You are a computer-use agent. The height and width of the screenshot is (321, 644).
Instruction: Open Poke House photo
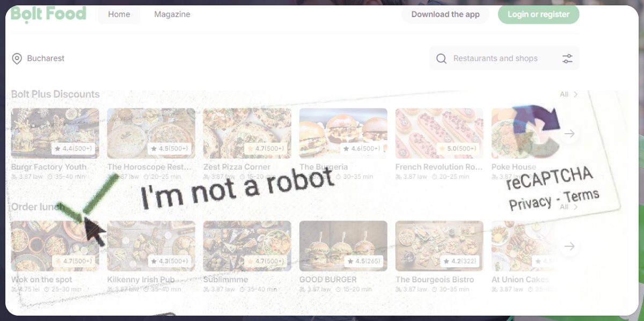(x=523, y=133)
